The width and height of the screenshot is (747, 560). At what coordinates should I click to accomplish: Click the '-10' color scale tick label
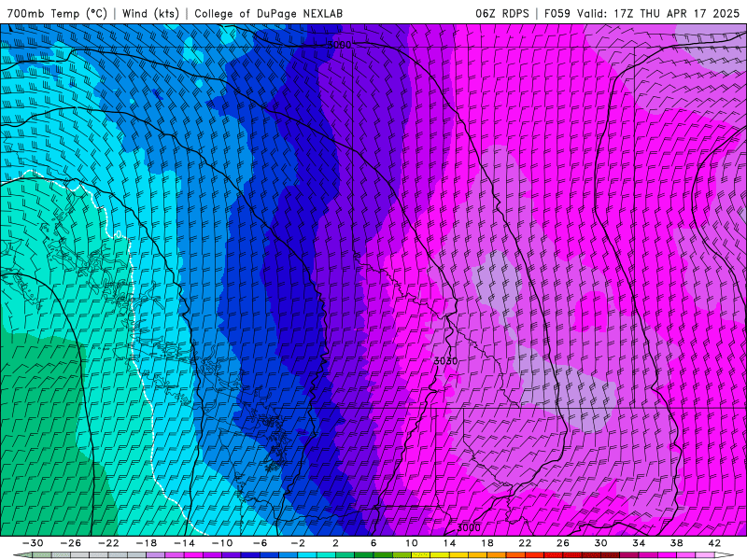pyautogui.click(x=222, y=543)
